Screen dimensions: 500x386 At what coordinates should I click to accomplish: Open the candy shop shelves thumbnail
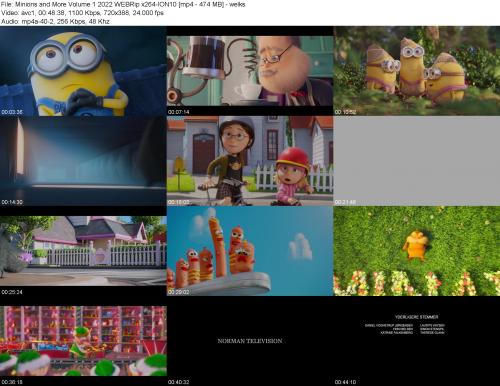83,341
